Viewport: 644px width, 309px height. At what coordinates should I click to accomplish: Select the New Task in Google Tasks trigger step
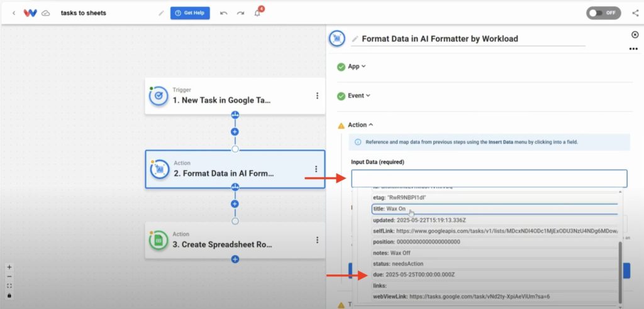coord(235,96)
